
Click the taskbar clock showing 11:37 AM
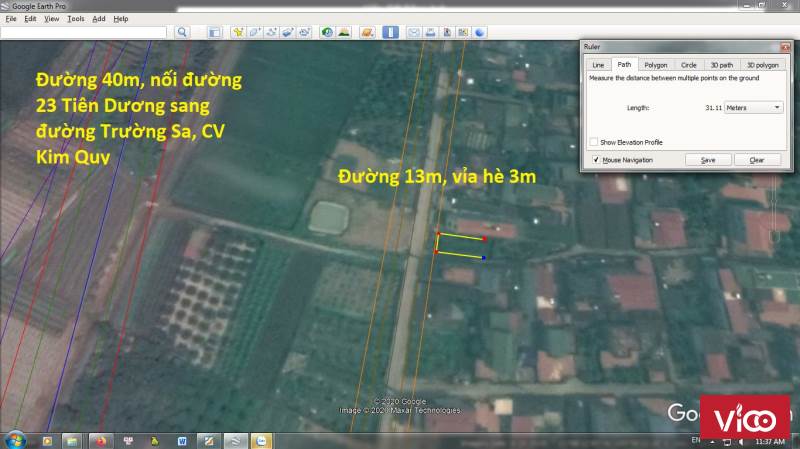770,441
